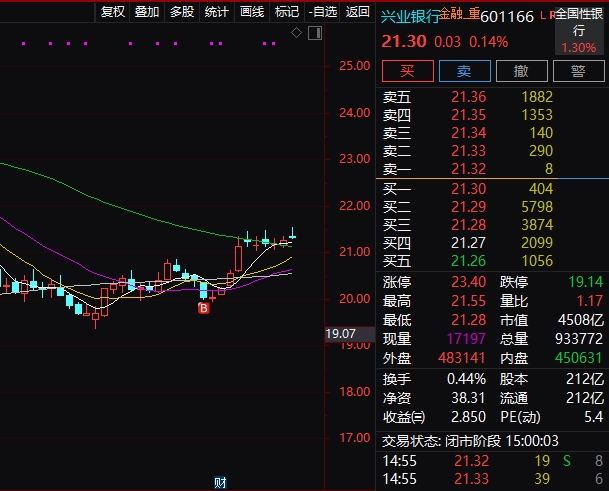Image resolution: width=609 pixels, height=491 pixels.
Task: Click the 撤 cancel order button
Action: click(522, 71)
